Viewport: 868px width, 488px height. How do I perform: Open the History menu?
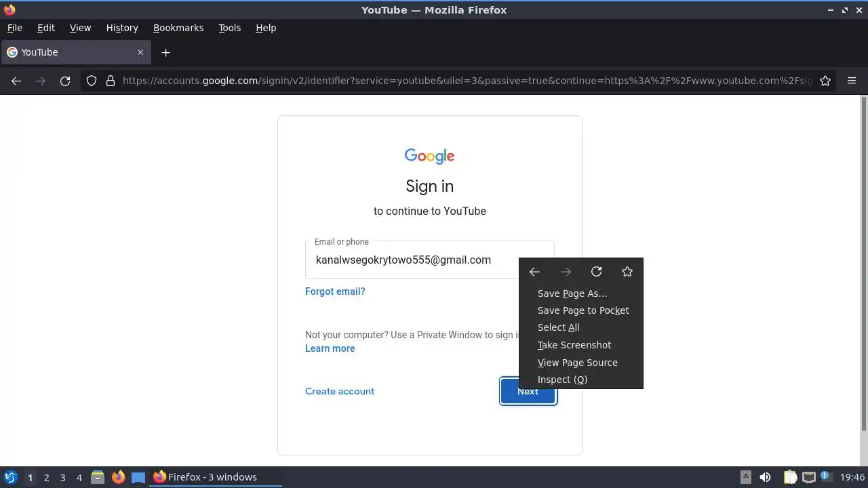click(x=122, y=28)
